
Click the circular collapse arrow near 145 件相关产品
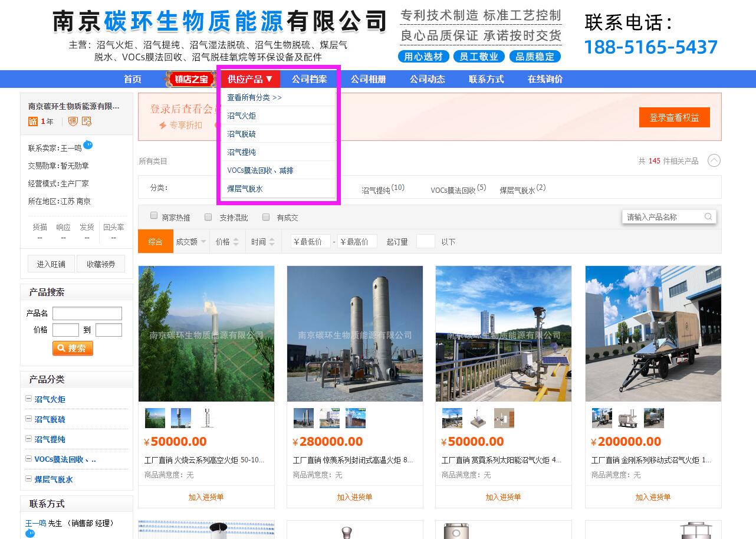point(714,160)
